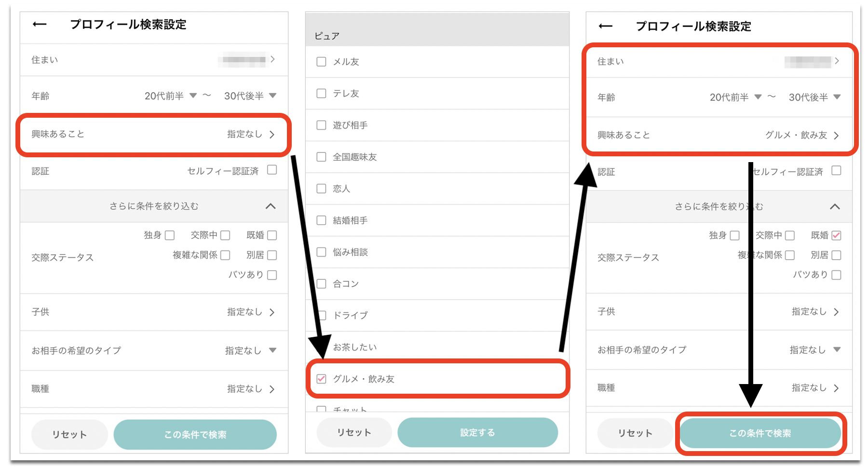Select 興味あること row showing 指定なし
Image resolution: width=868 pixels, height=468 pixels.
point(153,135)
